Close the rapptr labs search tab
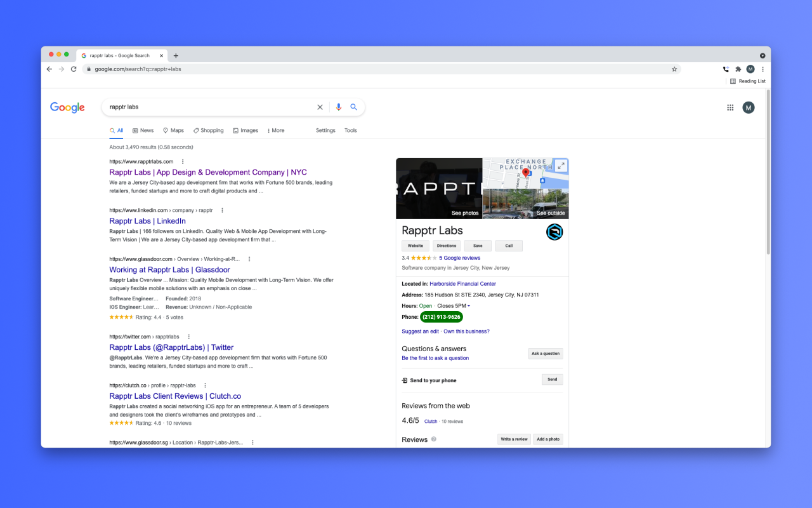 point(162,56)
